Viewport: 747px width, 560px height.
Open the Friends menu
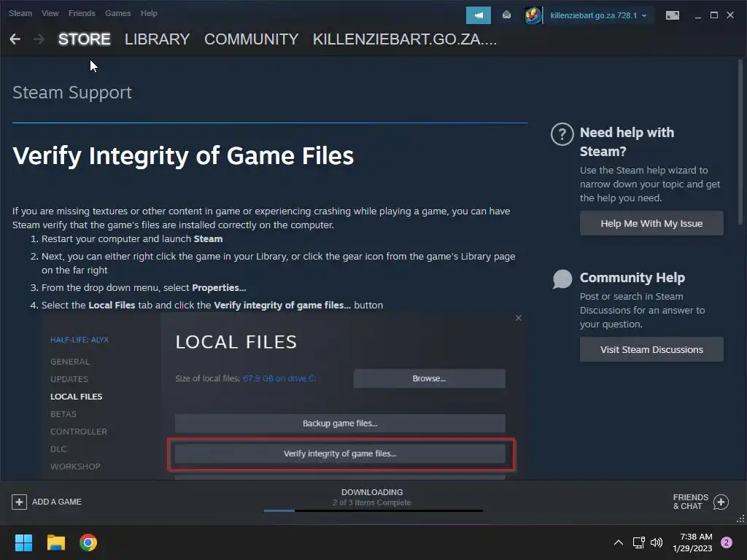pyautogui.click(x=82, y=13)
